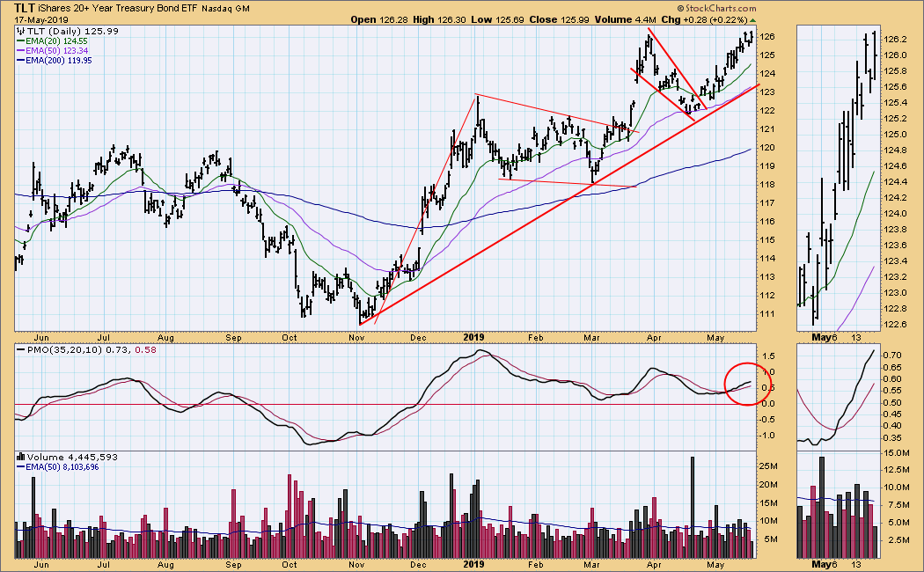Screen dimensions: 924x572
Task: Click the "-1.0" PMO axis label
Action: 768,436
